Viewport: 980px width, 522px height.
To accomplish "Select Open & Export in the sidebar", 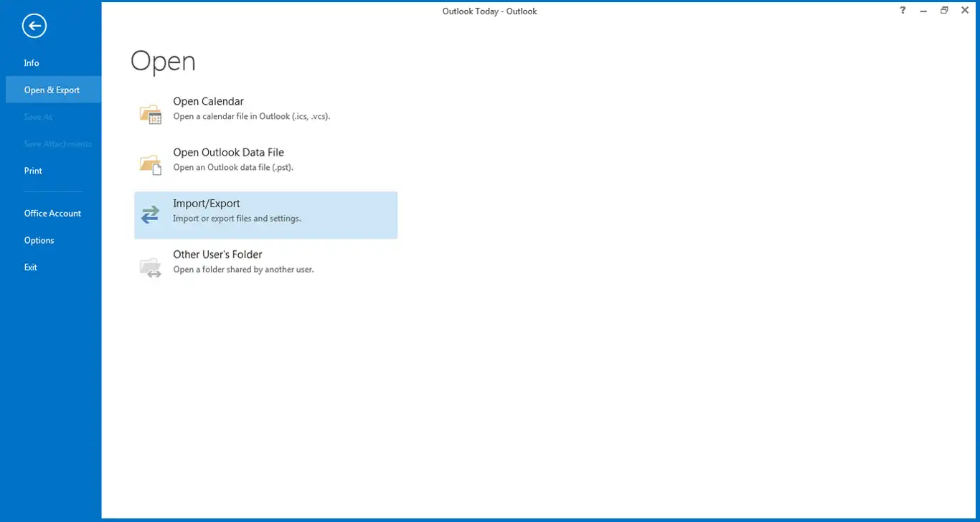I will pyautogui.click(x=52, y=90).
